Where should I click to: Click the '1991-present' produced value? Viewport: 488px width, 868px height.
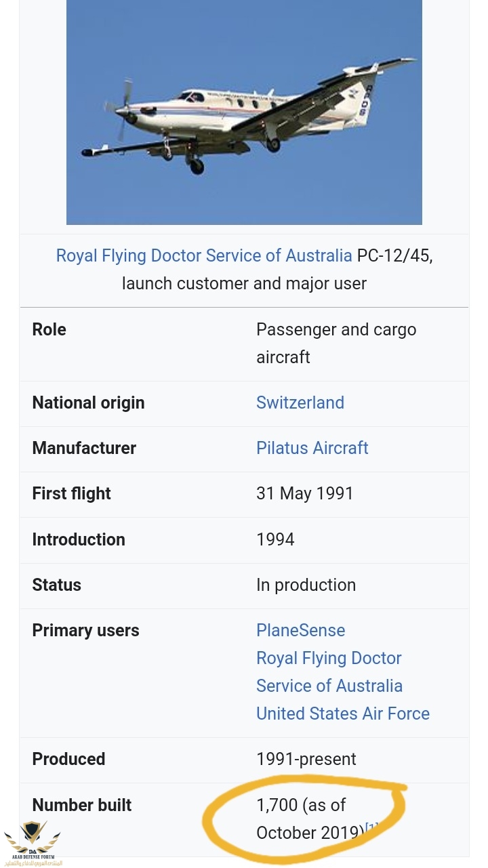(306, 759)
